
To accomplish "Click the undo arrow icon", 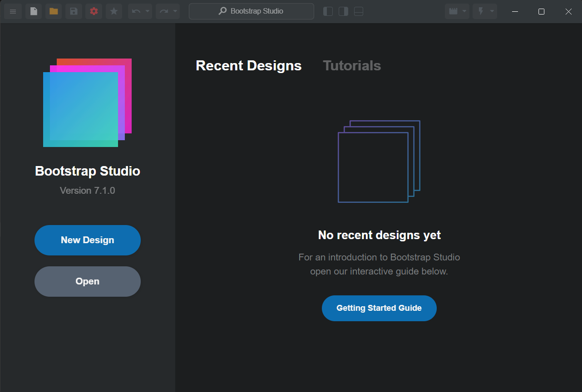I will coord(136,11).
